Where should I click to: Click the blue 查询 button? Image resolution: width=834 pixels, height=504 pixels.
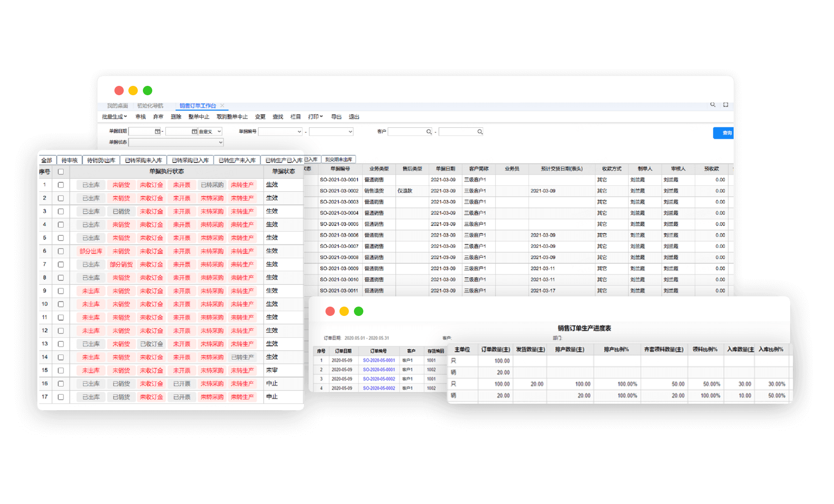click(x=724, y=133)
